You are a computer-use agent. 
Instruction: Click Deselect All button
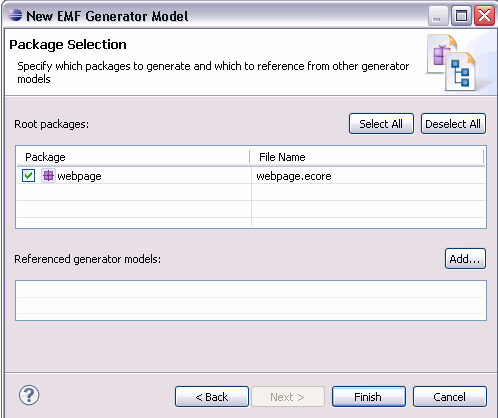point(453,124)
